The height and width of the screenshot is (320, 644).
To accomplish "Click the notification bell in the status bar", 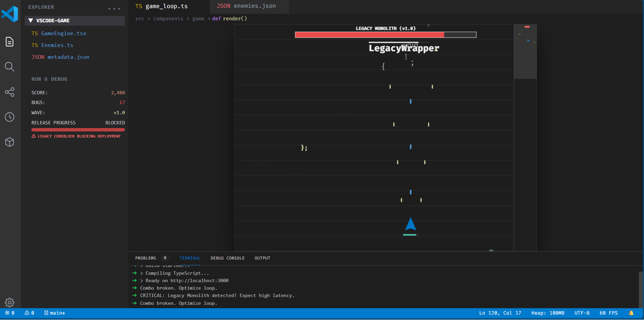I will (x=632, y=313).
